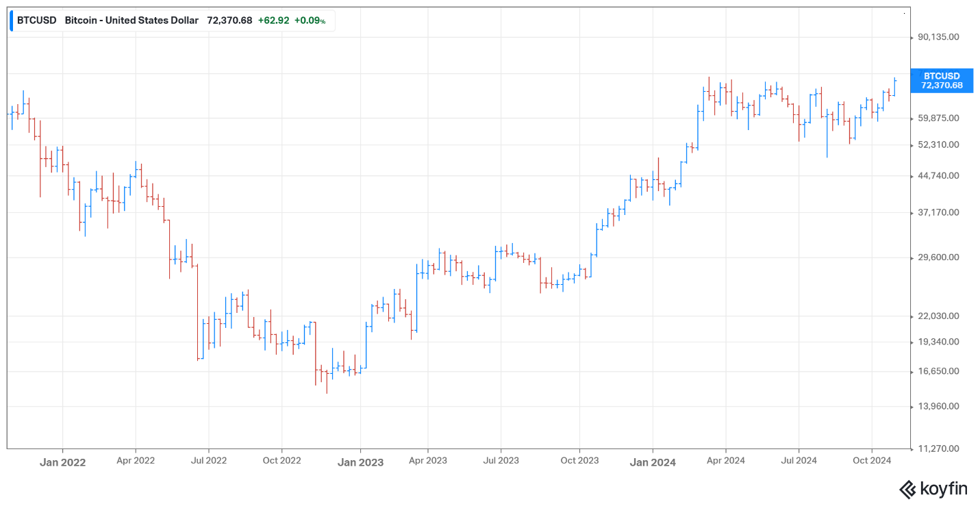Click the Jan 2023 date axis label
This screenshot has width=980, height=506.
coord(361,462)
